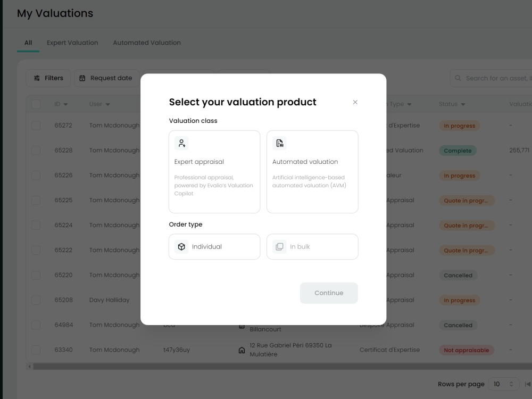This screenshot has height=399, width=532.
Task: Open the Filters button
Action: tap(48, 78)
